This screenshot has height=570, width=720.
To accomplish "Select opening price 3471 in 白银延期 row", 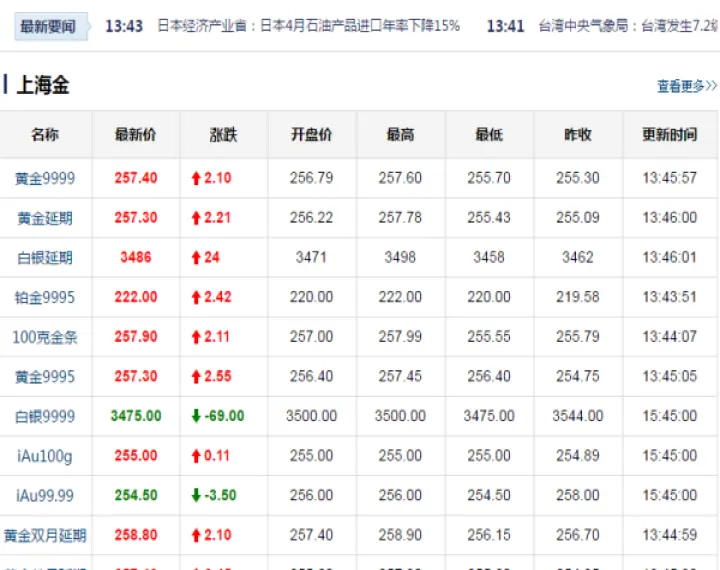I will (x=311, y=257).
